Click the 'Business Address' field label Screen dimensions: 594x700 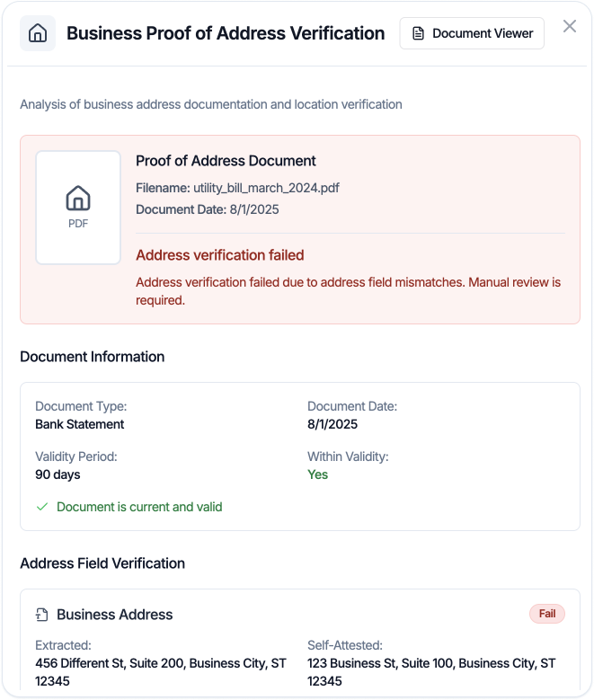tap(115, 615)
